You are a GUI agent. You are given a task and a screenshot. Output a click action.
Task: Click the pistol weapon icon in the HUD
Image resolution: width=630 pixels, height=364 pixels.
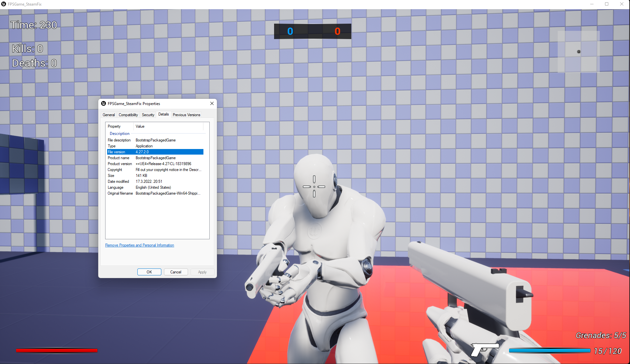(484, 349)
